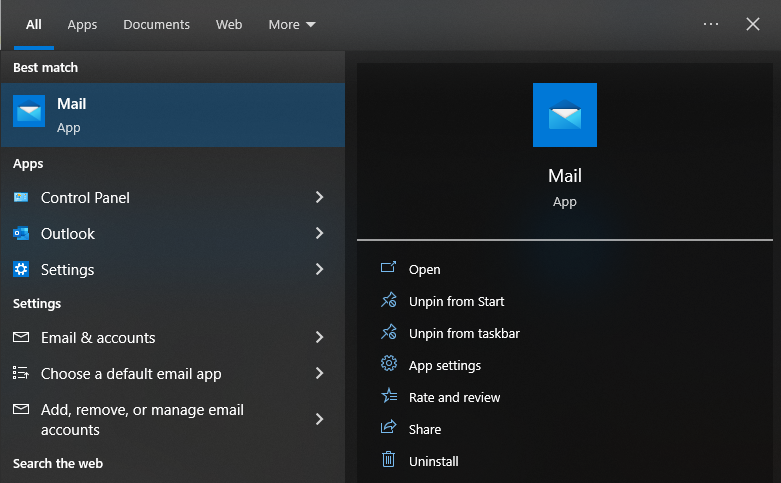Expand the Outlook result arrow
The height and width of the screenshot is (483, 781).
(x=320, y=234)
